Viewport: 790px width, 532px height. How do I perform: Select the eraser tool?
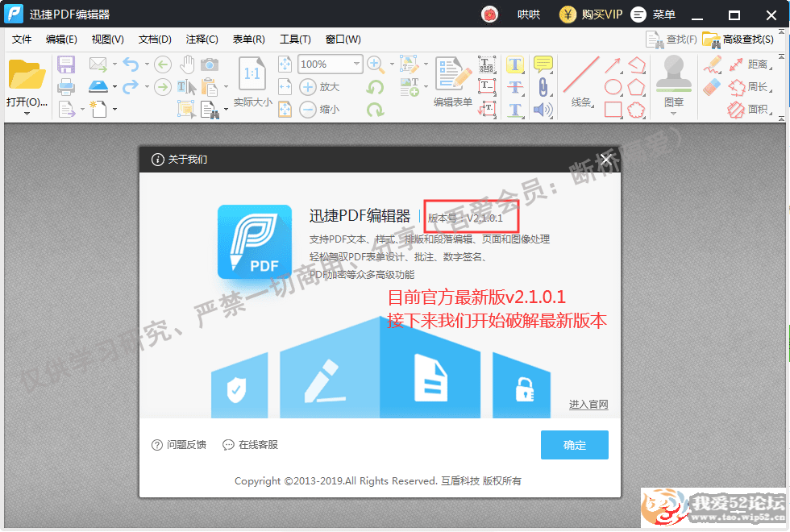[713, 87]
